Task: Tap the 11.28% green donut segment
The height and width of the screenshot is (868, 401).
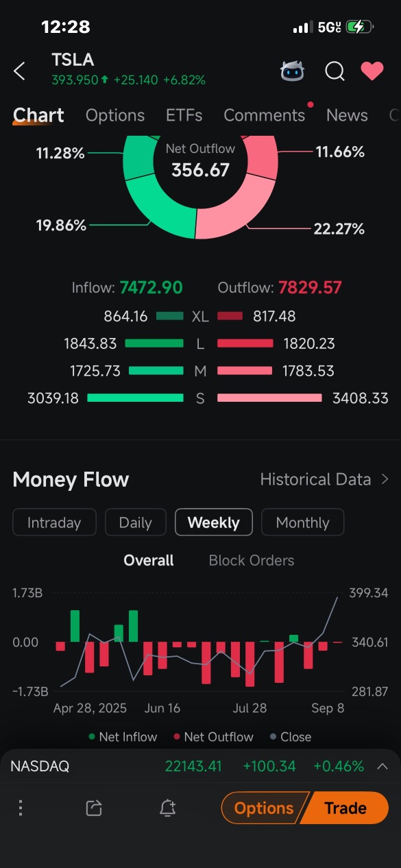Action: click(138, 156)
